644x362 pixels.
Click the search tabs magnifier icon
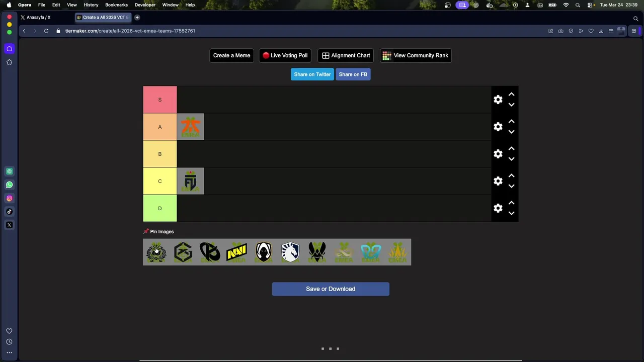click(x=635, y=18)
